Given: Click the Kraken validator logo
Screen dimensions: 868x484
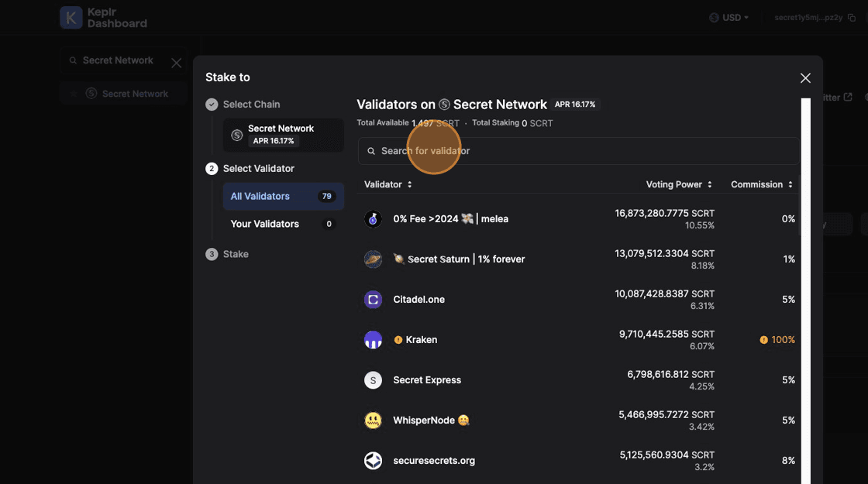Looking at the screenshot, I should pos(373,340).
